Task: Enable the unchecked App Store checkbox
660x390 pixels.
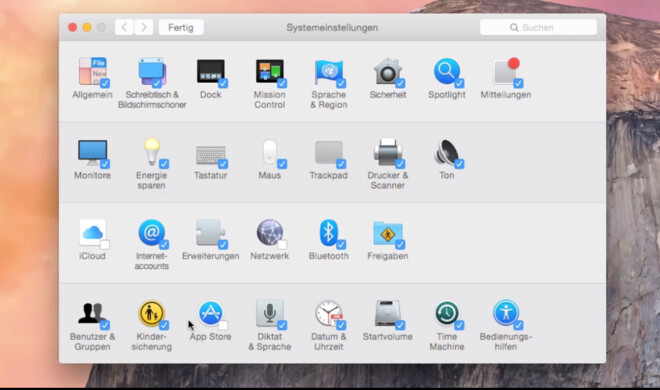Action: pos(223,325)
